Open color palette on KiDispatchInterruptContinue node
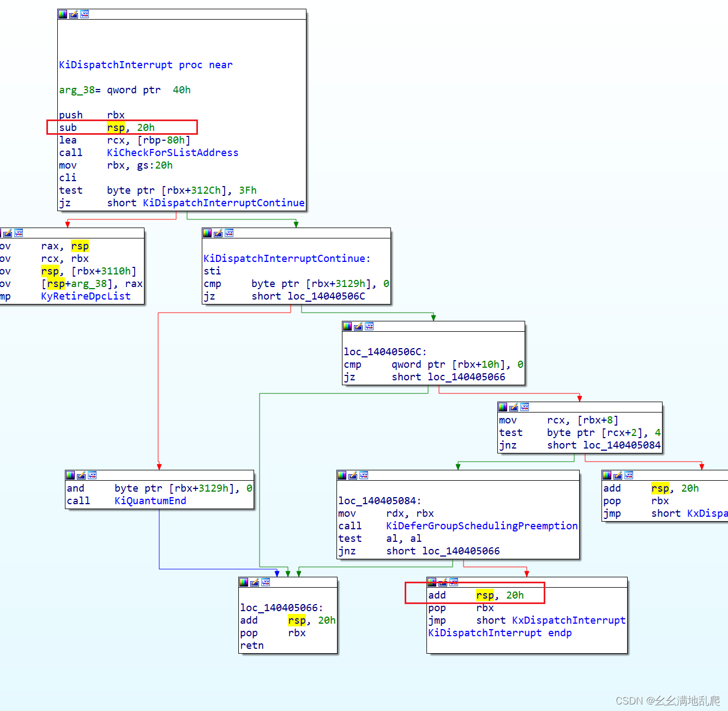This screenshot has height=711, width=728. click(x=207, y=233)
